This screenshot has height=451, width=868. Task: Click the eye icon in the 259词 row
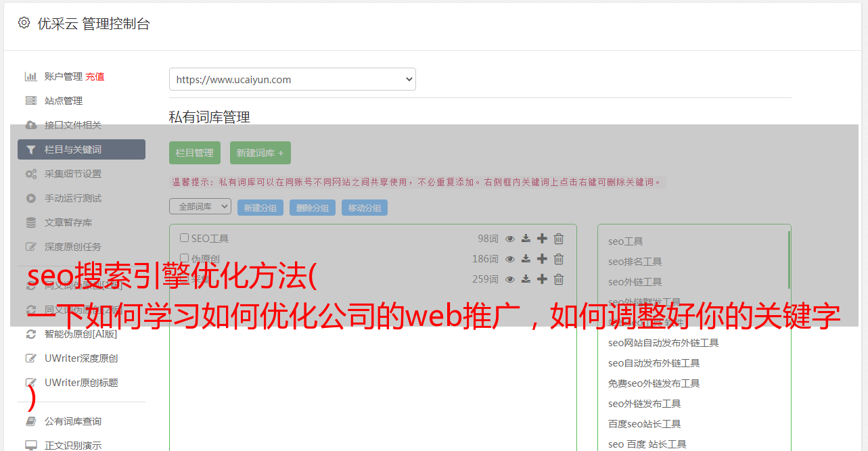[510, 279]
